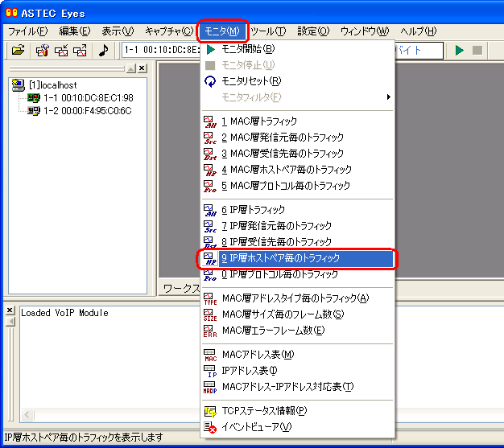Click the 6 IP層トラフィック All icon

tap(210, 210)
